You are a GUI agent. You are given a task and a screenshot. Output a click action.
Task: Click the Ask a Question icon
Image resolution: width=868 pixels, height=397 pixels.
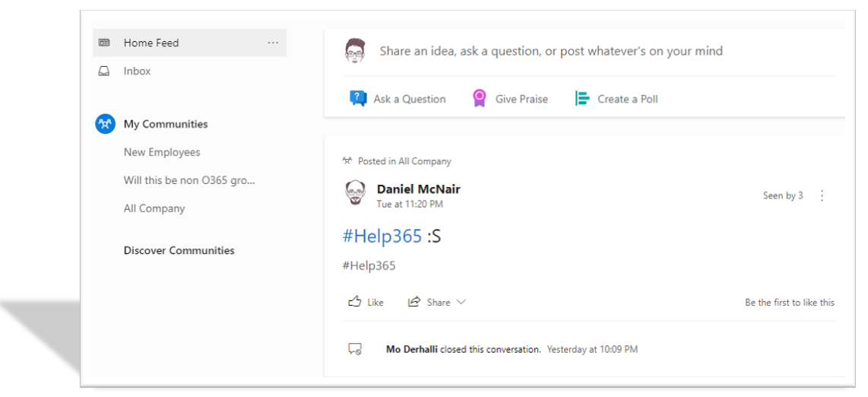pyautogui.click(x=358, y=99)
